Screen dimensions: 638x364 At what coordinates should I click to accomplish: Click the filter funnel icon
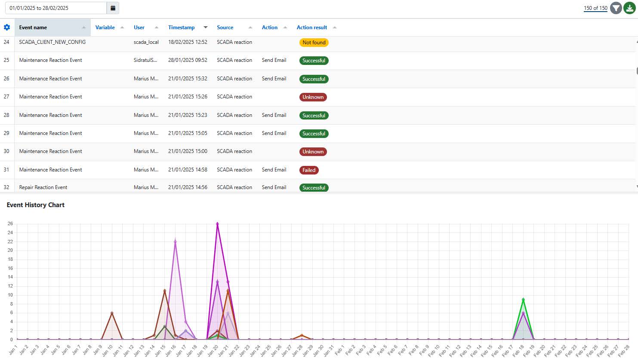point(616,8)
